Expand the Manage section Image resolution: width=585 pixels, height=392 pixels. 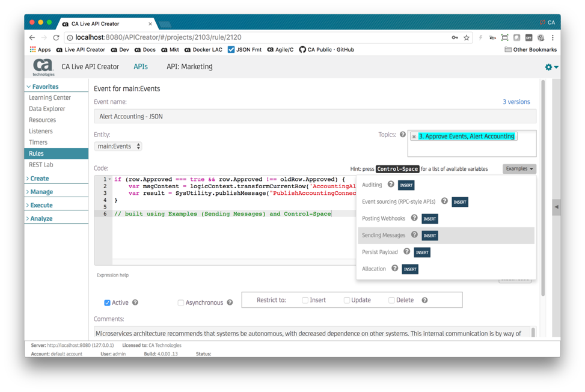(x=40, y=192)
